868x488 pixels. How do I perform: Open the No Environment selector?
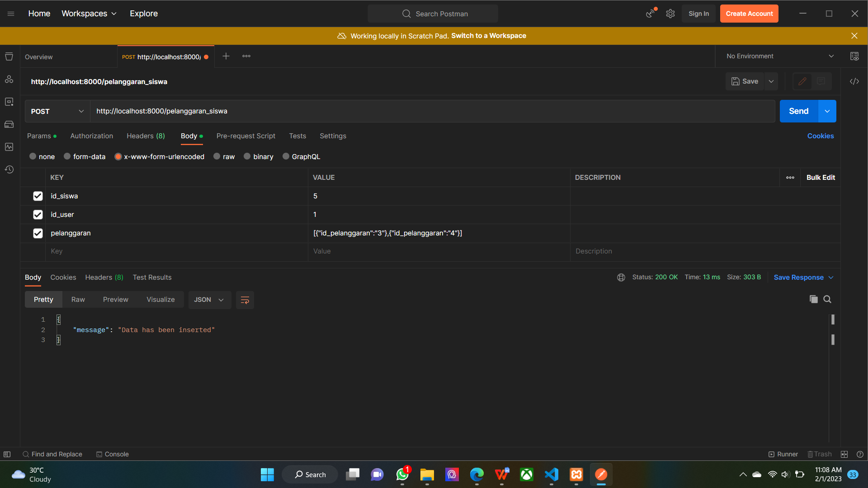click(778, 56)
